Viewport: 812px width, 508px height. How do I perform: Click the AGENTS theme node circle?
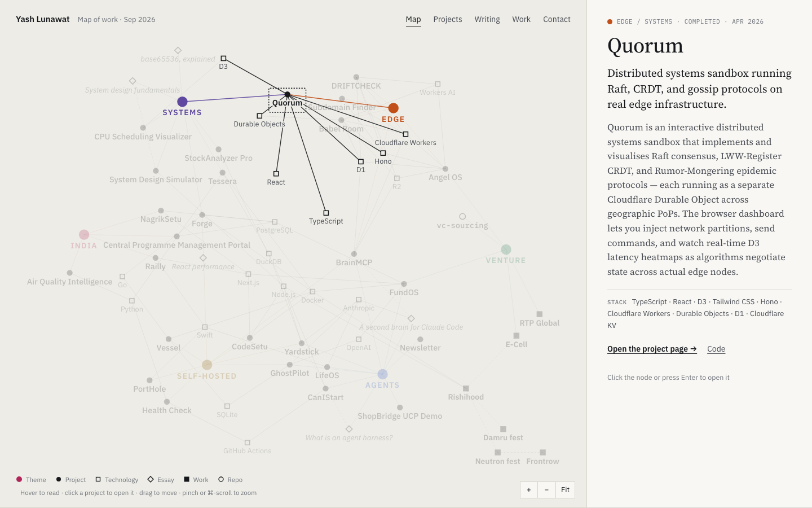[382, 374]
